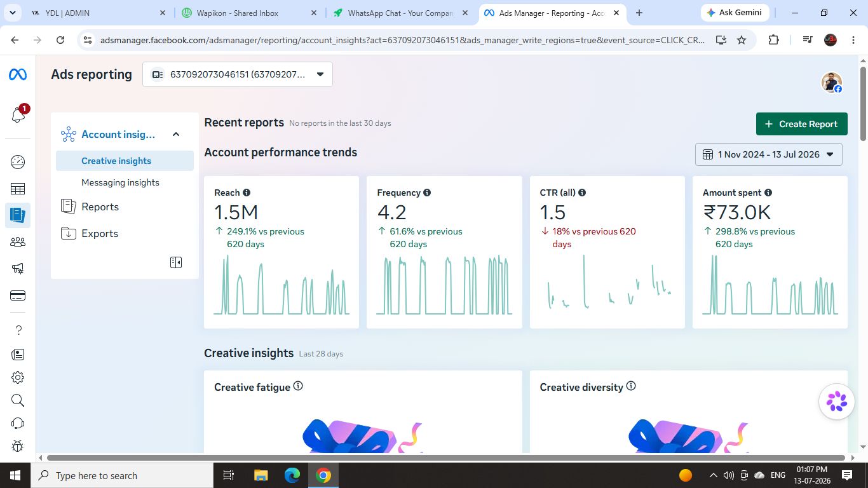Open the Help question mark icon

(x=18, y=330)
